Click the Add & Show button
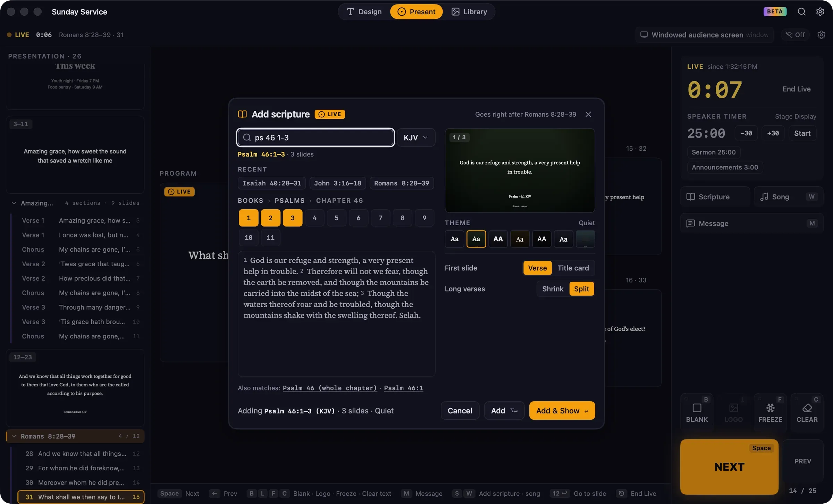This screenshot has width=833, height=504. 562,411
